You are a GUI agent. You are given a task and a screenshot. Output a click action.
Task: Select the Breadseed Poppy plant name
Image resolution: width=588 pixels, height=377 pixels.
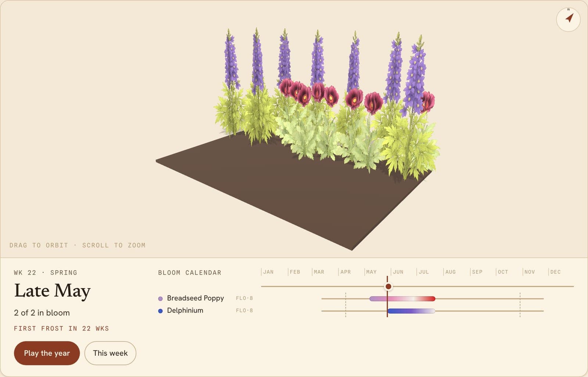(x=195, y=298)
